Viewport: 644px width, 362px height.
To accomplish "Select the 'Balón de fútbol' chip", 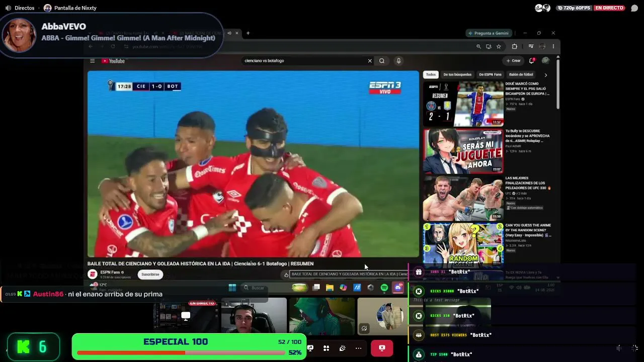I will pos(521,74).
